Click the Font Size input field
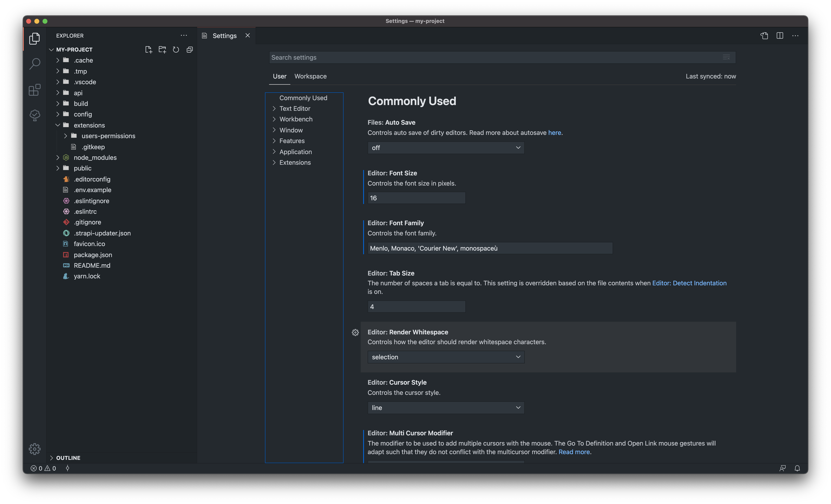 click(x=417, y=198)
